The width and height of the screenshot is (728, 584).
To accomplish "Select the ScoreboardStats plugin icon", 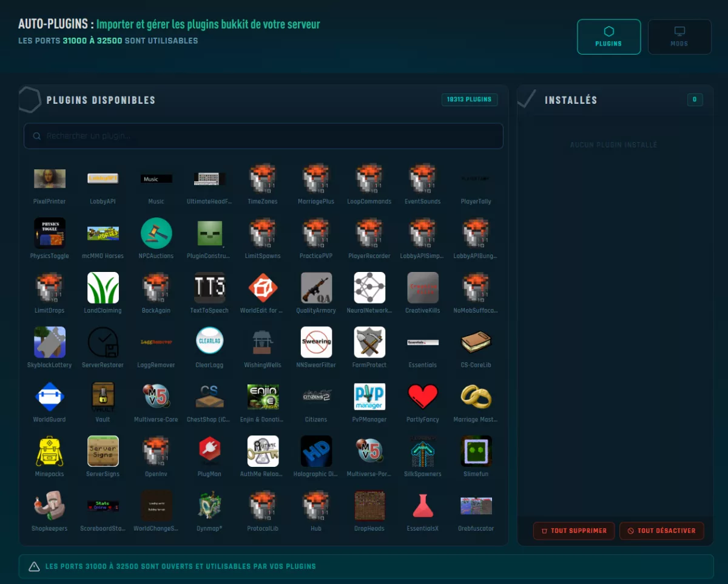I will click(103, 506).
